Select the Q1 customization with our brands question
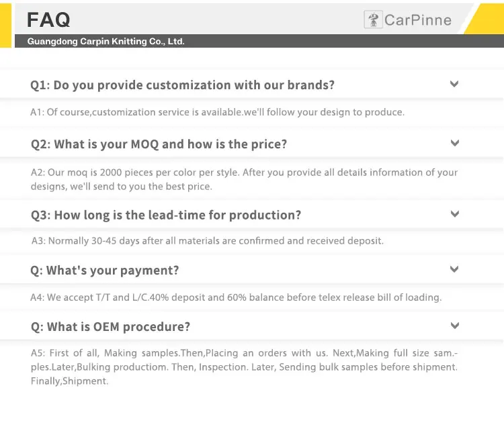The height and width of the screenshot is (435, 504). pos(182,85)
